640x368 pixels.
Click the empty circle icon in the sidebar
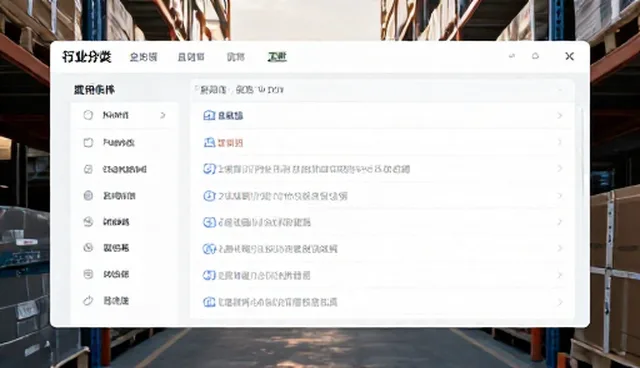[88, 115]
